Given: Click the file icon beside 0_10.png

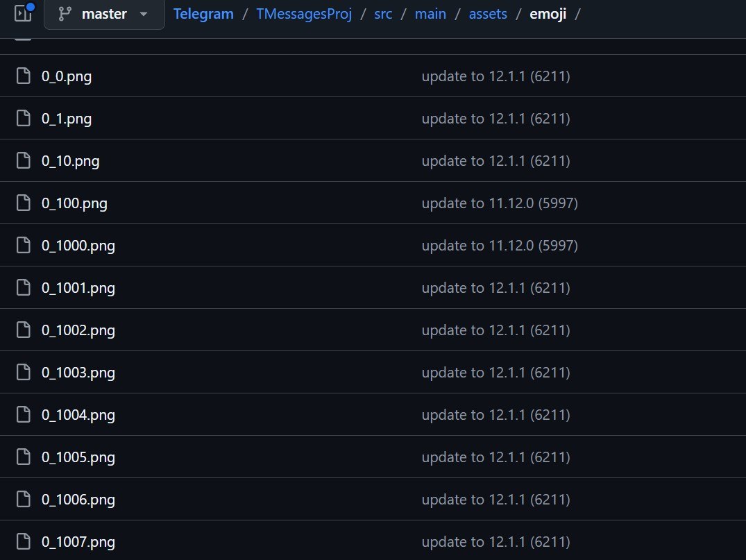Looking at the screenshot, I should click(24, 161).
